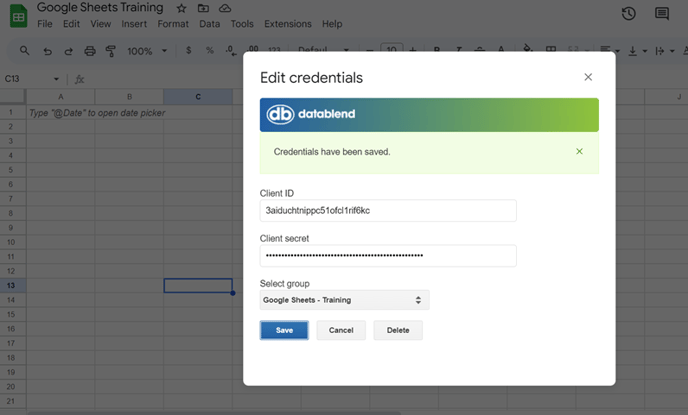Open the name box C13 dropdown

pos(56,79)
